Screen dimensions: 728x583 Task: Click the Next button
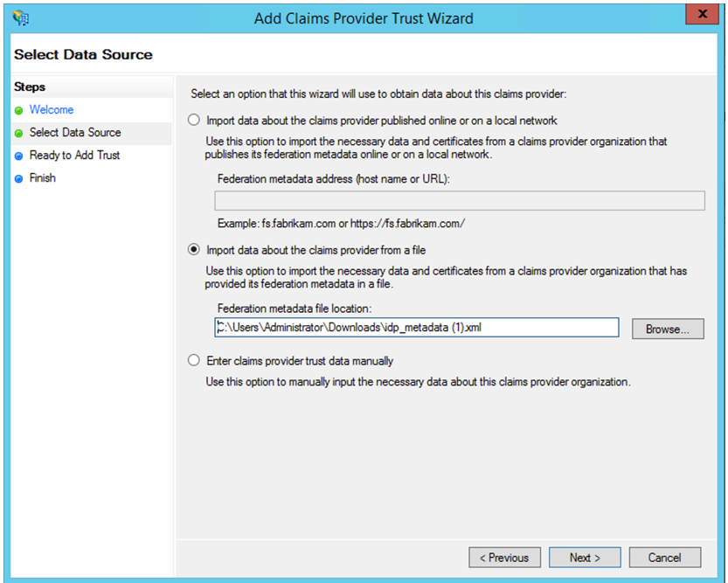click(x=585, y=558)
